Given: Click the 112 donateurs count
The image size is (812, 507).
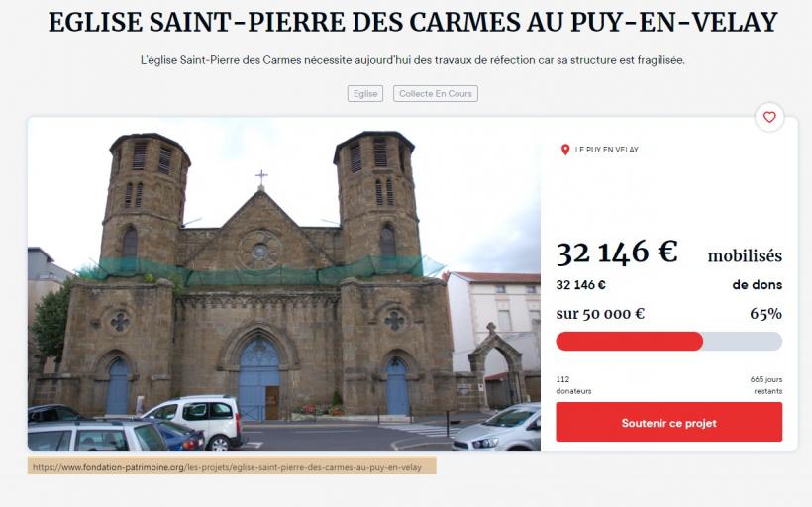Looking at the screenshot, I should (x=573, y=385).
